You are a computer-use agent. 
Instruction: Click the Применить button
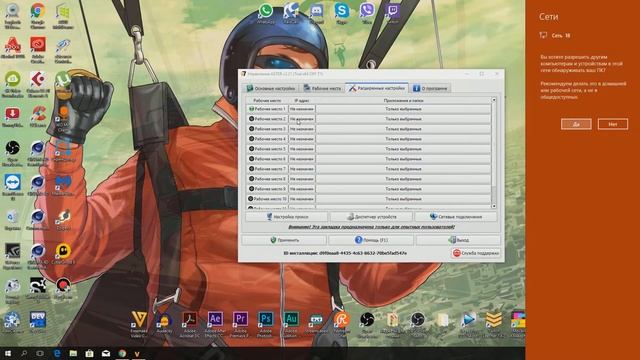(284, 240)
